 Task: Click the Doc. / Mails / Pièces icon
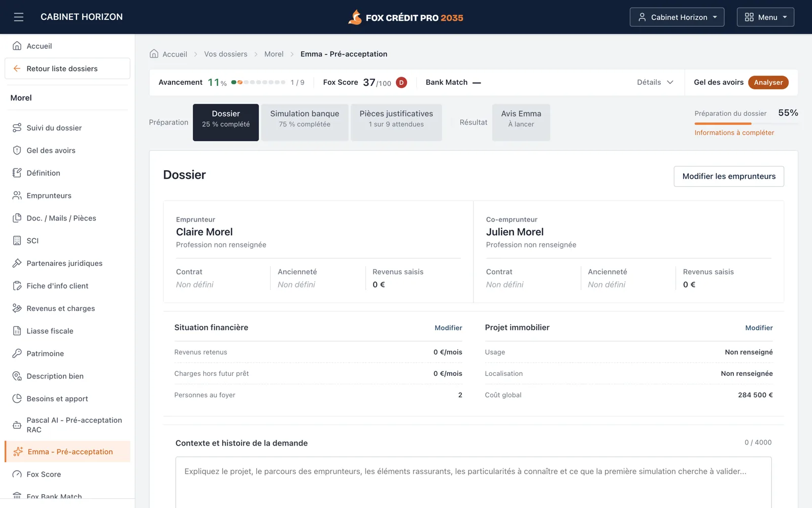(17, 218)
